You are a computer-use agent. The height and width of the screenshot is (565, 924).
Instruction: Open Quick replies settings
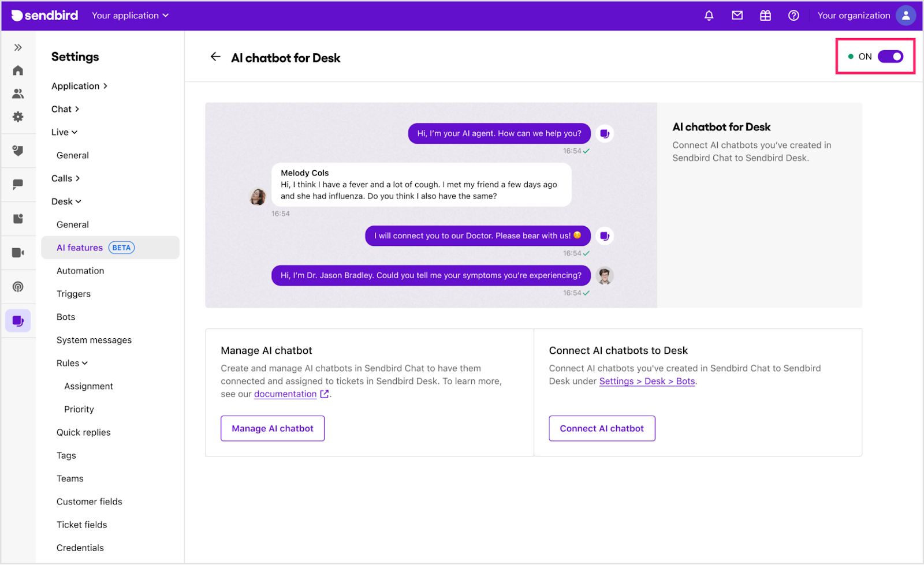pos(83,432)
